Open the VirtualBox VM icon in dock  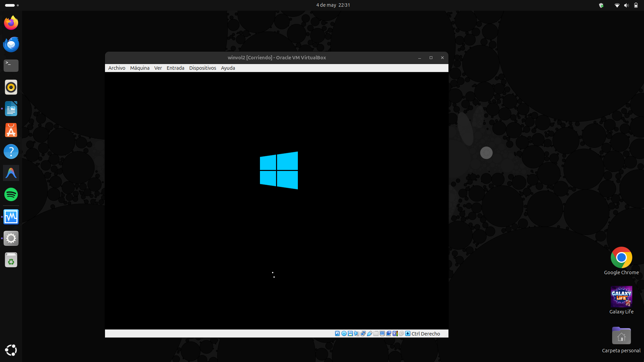[11, 217]
